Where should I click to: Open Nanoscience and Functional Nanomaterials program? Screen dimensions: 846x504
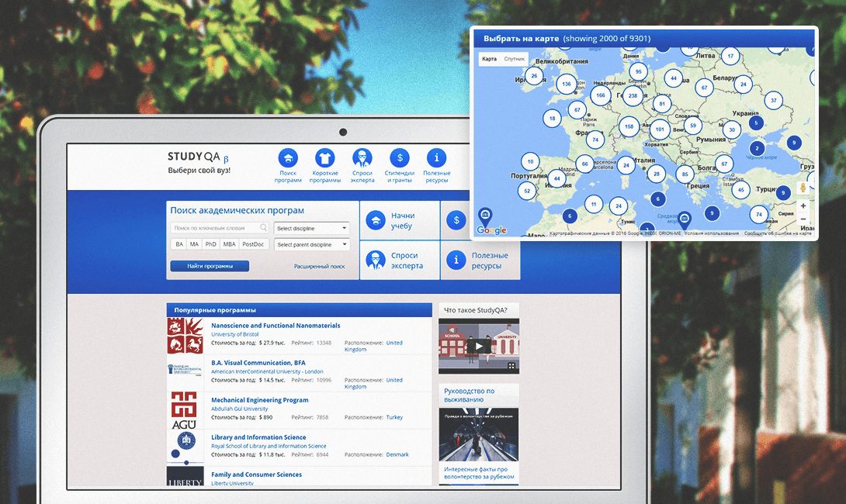click(x=276, y=326)
